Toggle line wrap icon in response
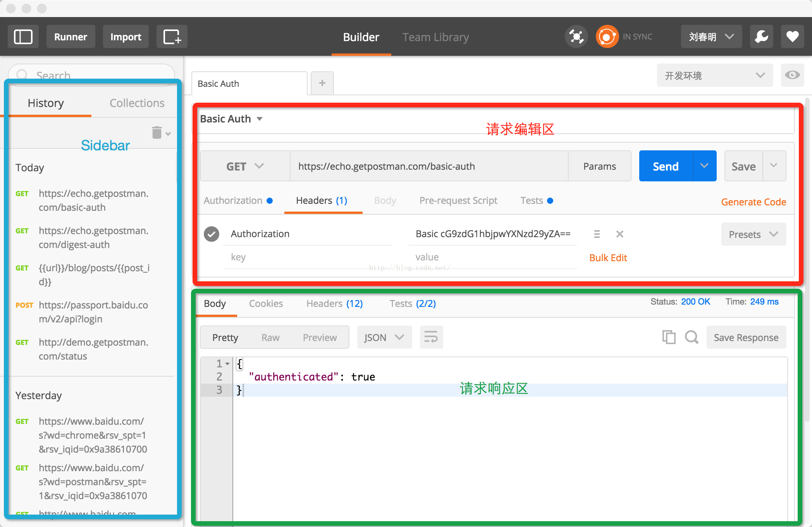This screenshot has height=527, width=812. [431, 337]
